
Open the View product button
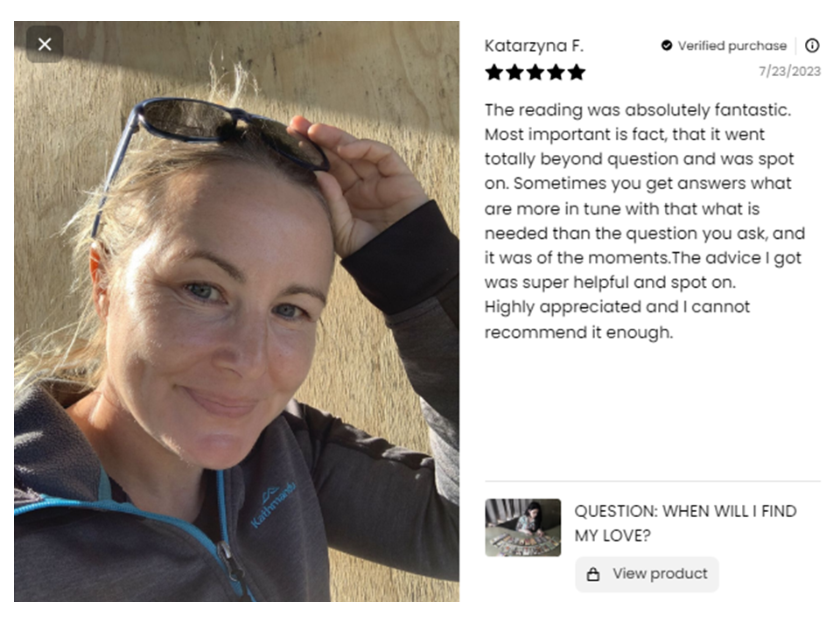tap(647, 574)
